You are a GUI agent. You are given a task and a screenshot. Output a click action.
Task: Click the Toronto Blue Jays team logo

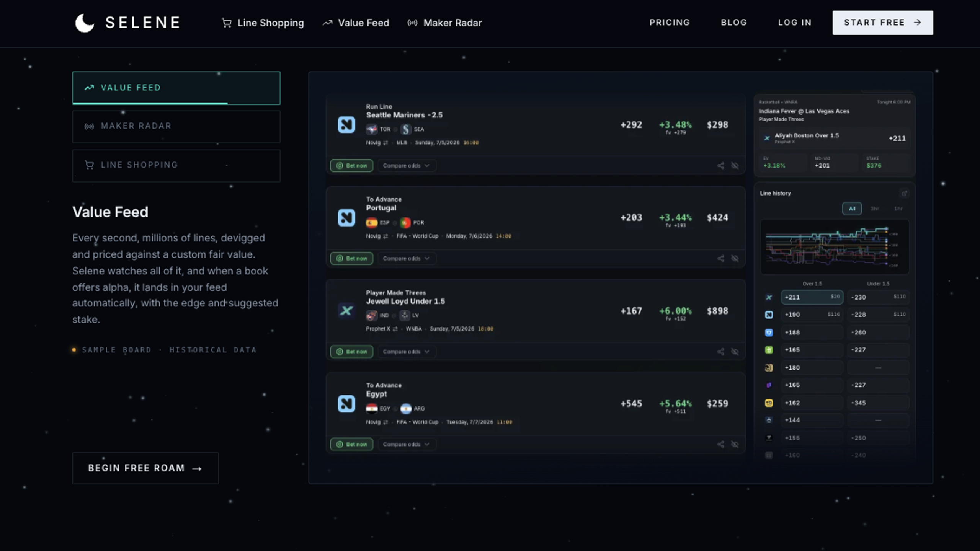371,129
